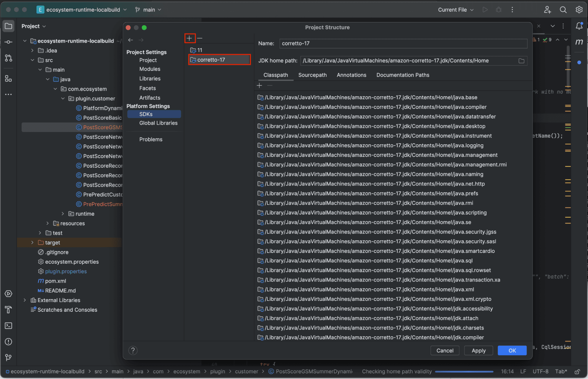Expand the target folder

(32, 243)
